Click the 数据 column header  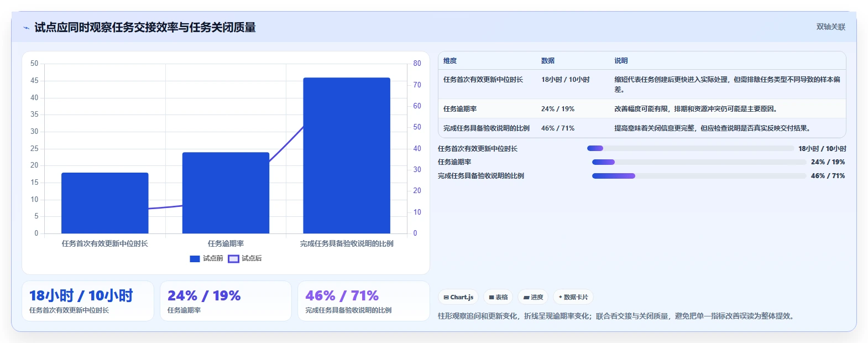coord(548,61)
